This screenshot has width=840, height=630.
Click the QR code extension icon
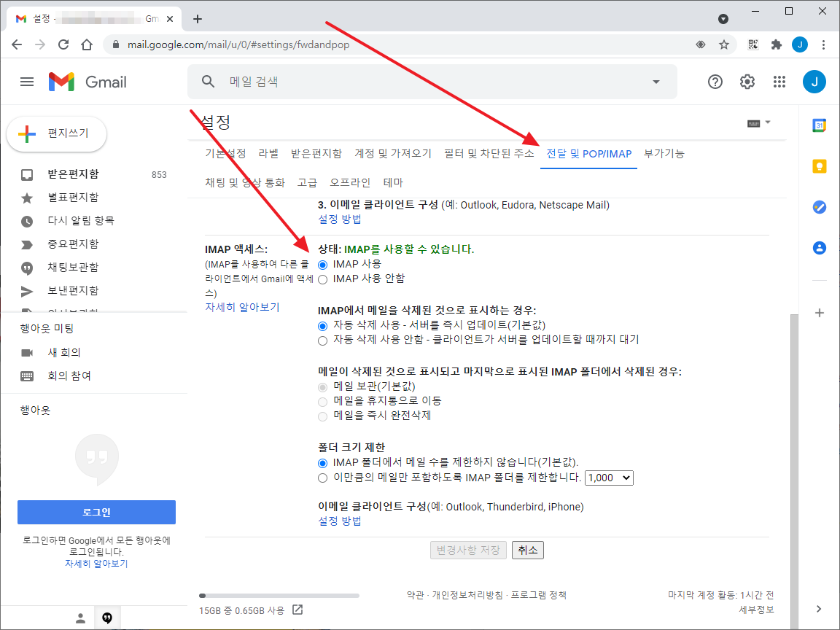pyautogui.click(x=752, y=44)
